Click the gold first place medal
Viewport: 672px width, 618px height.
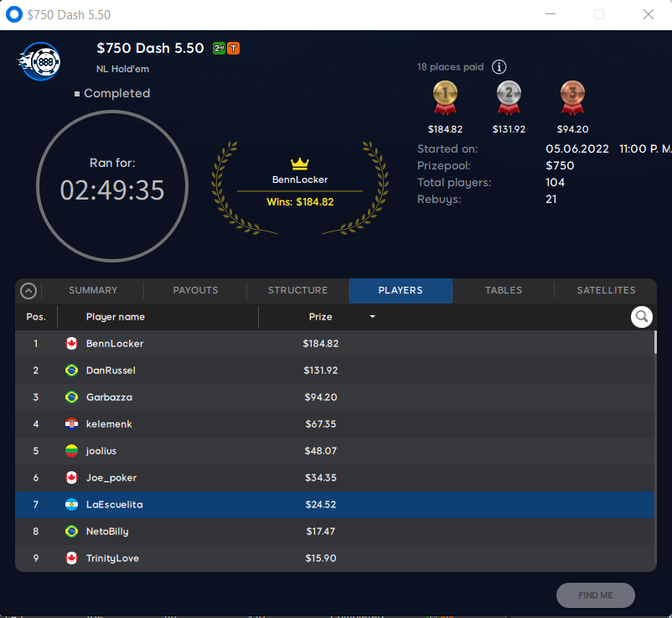click(445, 98)
